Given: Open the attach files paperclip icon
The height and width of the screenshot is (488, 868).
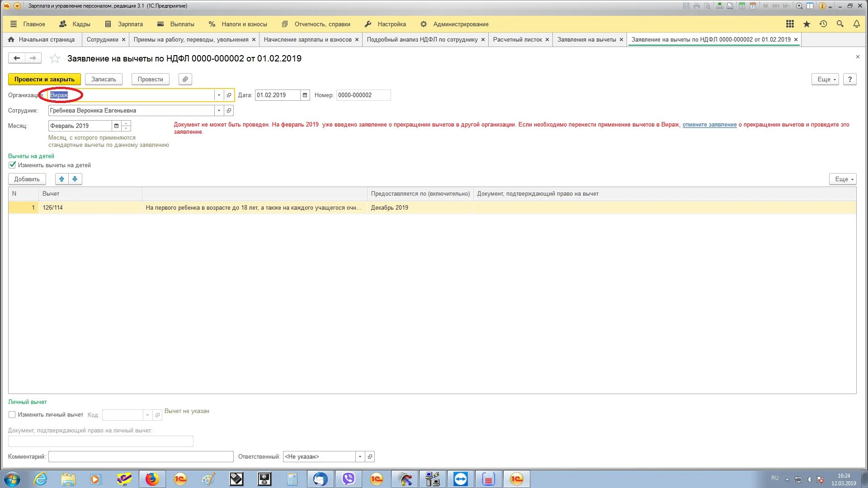Looking at the screenshot, I should (185, 79).
